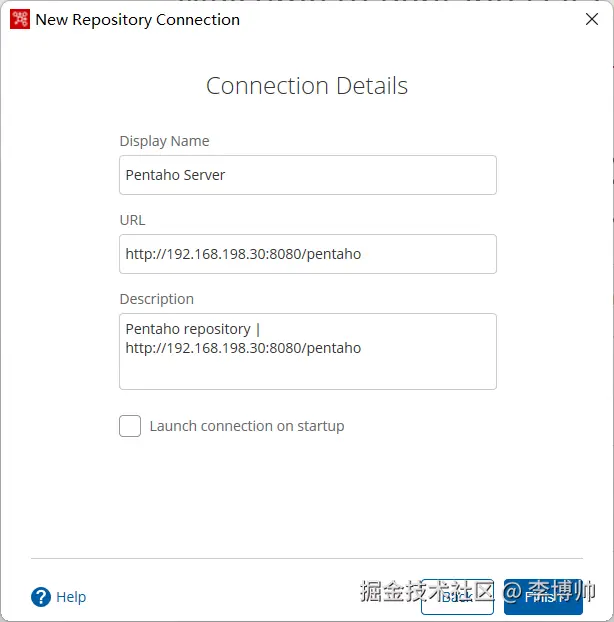This screenshot has height=622, width=614.
Task: Click the Back button
Action: tap(457, 597)
